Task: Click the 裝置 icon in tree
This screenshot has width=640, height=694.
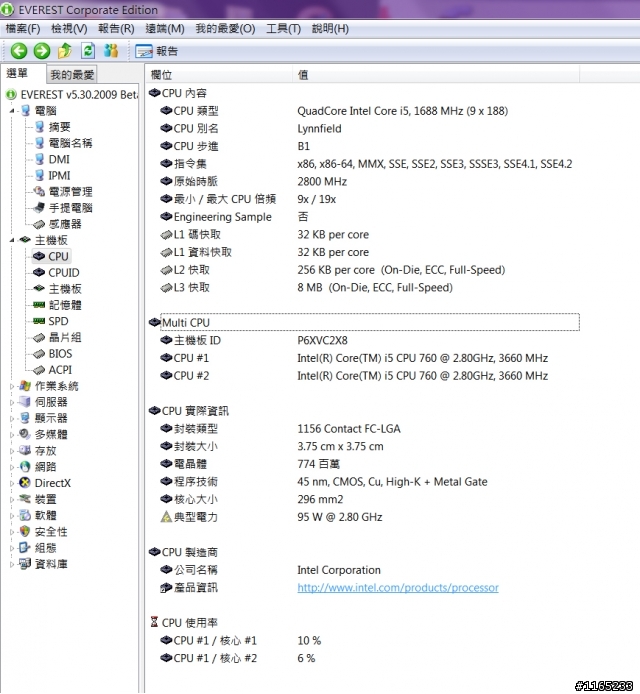Action: coord(25,499)
